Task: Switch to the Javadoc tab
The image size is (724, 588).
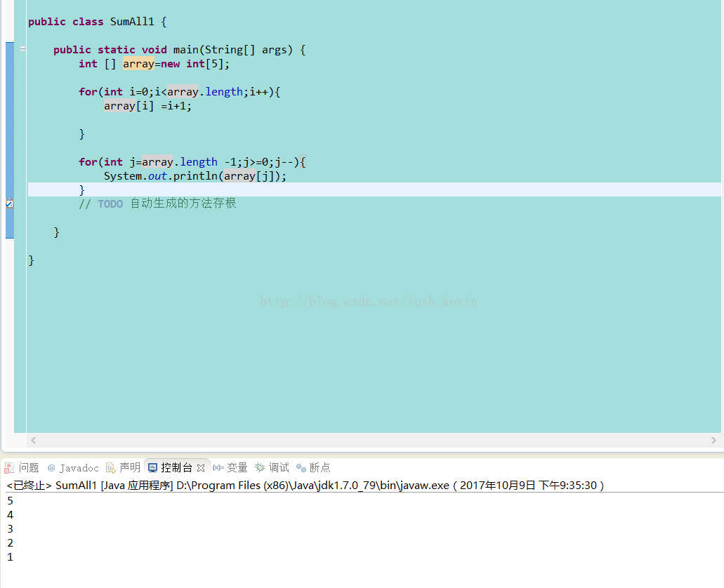Action: (x=73, y=468)
